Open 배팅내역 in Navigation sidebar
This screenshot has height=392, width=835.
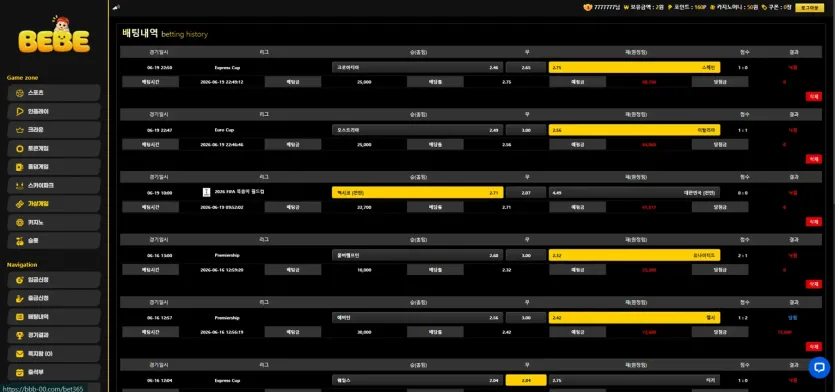[x=54, y=316]
